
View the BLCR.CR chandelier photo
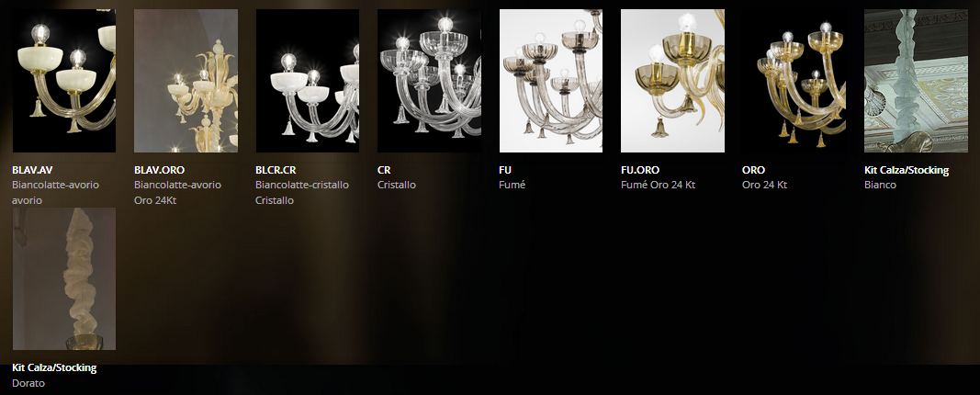[307, 81]
